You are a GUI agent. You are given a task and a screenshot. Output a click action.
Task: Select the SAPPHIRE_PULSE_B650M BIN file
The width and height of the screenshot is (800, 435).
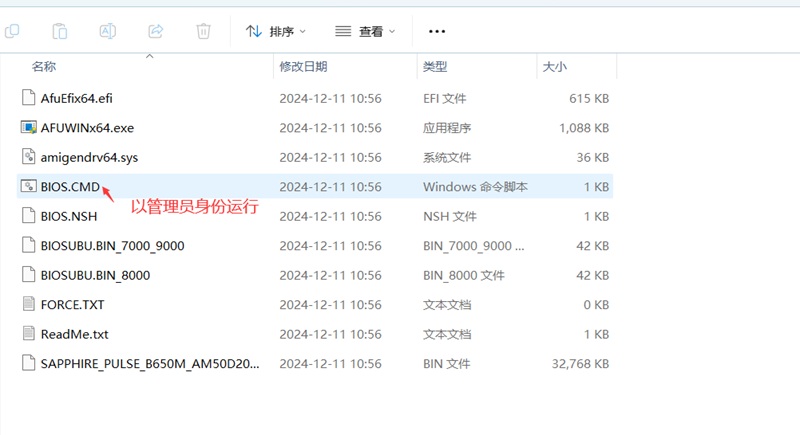[150, 363]
